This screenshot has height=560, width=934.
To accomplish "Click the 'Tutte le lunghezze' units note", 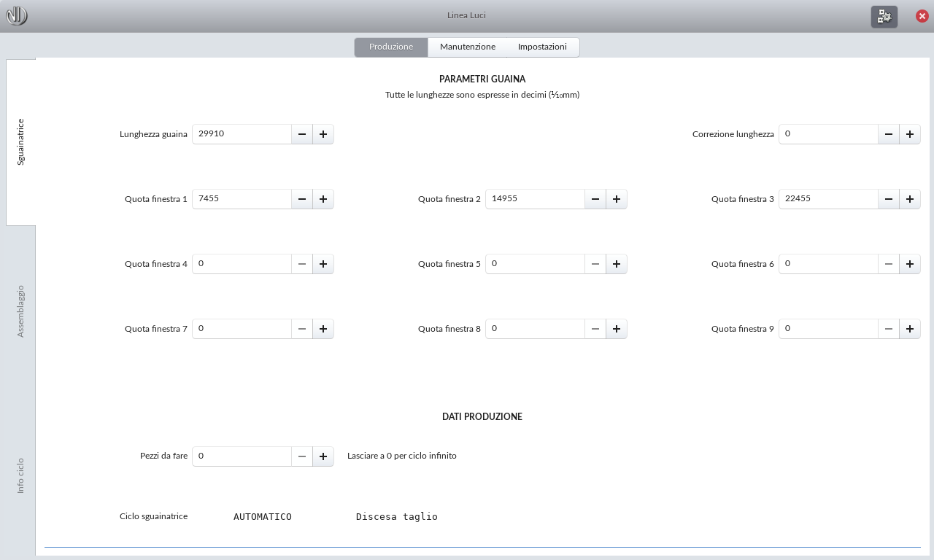I will coord(482,95).
